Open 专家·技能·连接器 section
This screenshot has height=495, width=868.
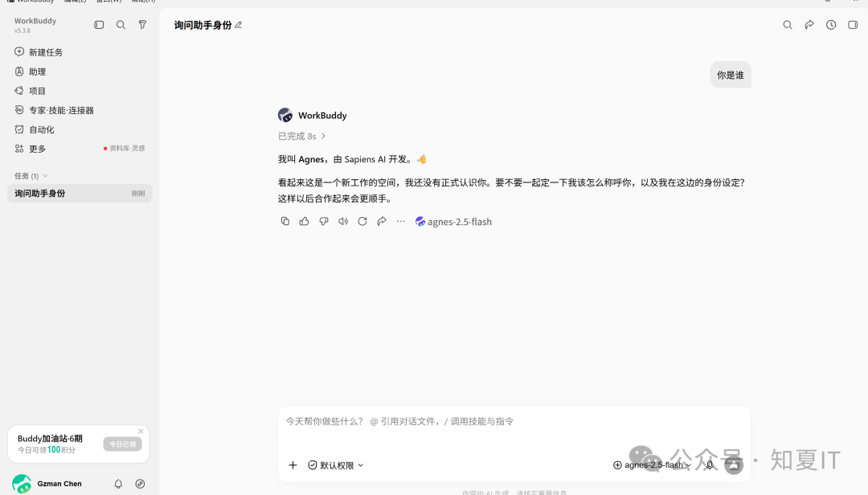(x=55, y=110)
